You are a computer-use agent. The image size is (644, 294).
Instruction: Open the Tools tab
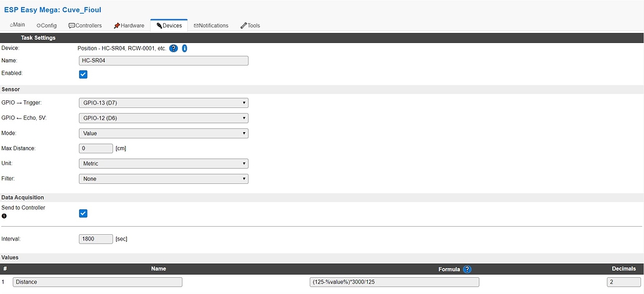pyautogui.click(x=250, y=26)
